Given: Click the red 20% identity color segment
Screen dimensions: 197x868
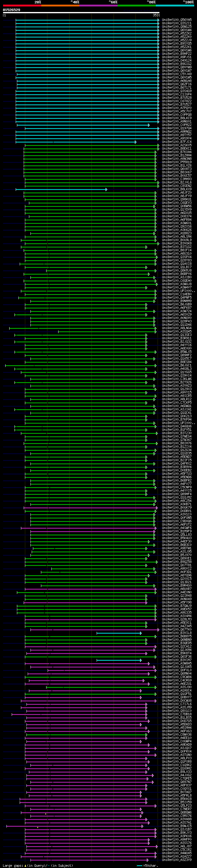Looking at the screenshot, I should point(22,6).
